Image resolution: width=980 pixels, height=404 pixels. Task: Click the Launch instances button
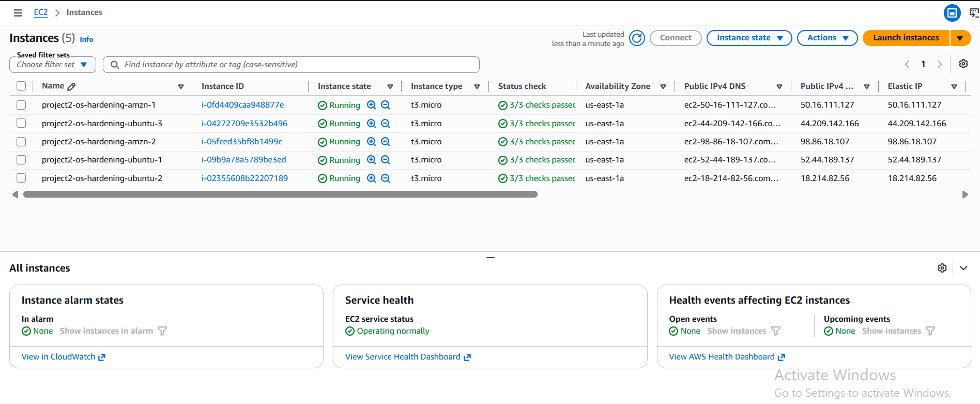906,38
